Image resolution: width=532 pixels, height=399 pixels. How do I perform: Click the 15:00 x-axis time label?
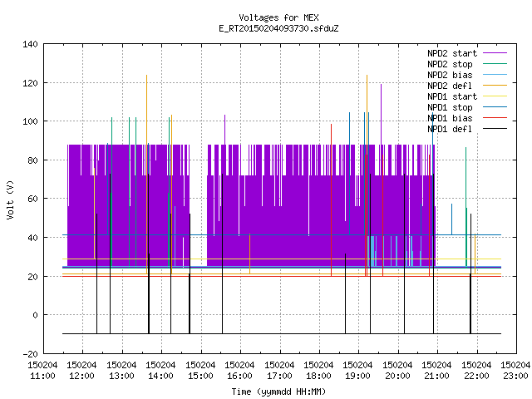[200, 376]
